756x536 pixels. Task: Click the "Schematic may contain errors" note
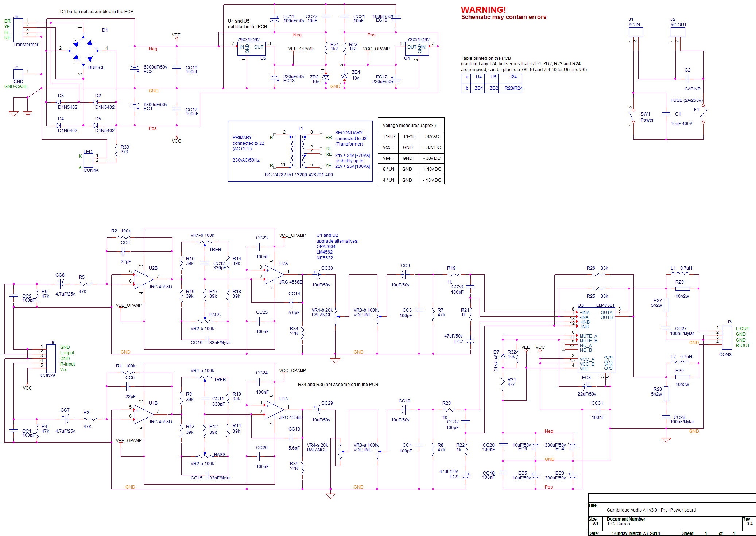(x=504, y=17)
